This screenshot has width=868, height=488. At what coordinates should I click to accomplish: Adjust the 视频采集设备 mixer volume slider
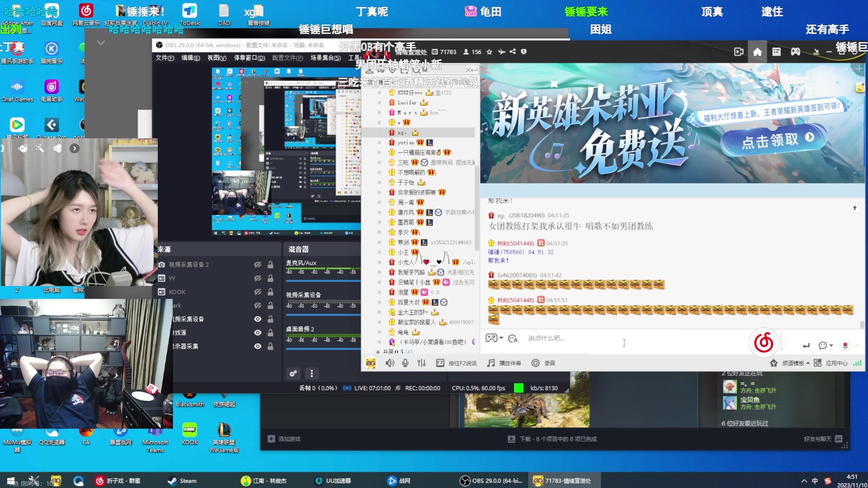323,315
